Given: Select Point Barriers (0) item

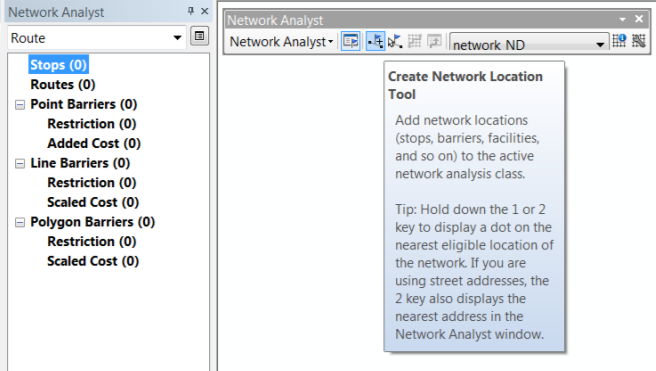Looking at the screenshot, I should pyautogui.click(x=84, y=104).
